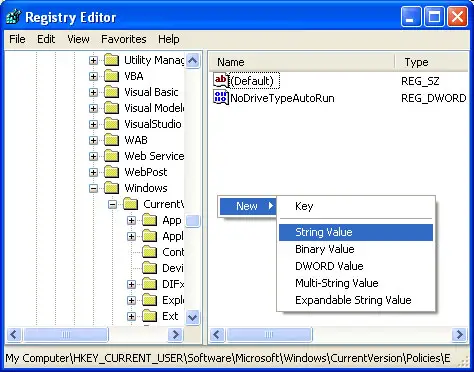Click the Registry Editor title bar icon
Viewport: 474px width, 372px height.
[14, 17]
